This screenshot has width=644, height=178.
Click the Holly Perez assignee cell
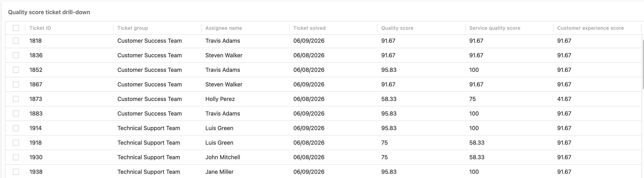pos(220,99)
